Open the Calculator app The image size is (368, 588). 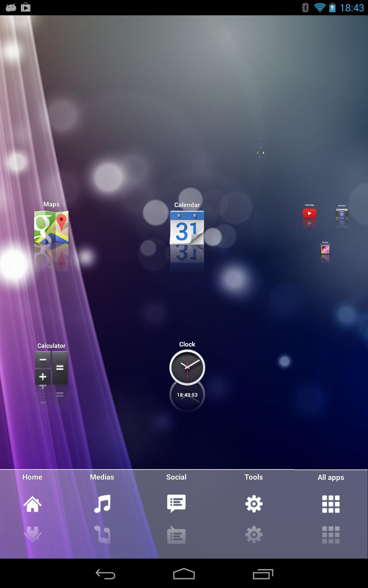coord(51,367)
